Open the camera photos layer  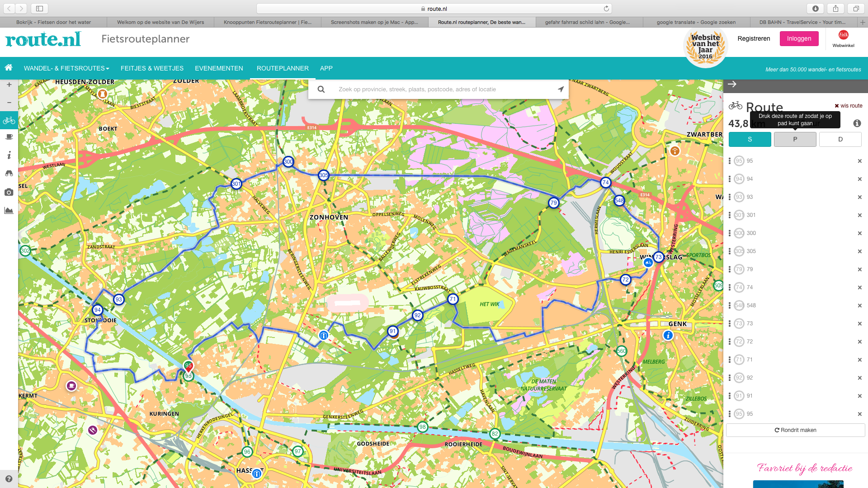[x=9, y=192]
